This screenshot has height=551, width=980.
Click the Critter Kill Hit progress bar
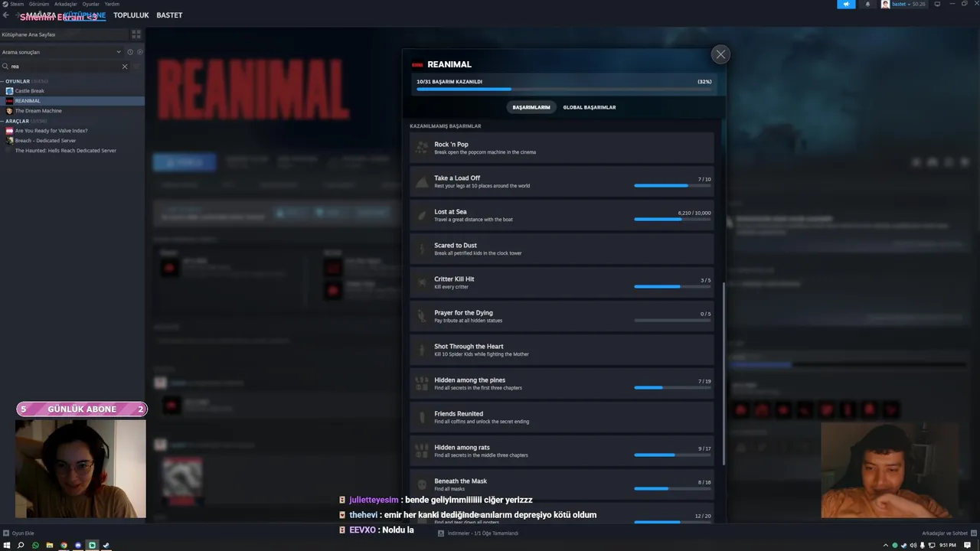coord(672,287)
